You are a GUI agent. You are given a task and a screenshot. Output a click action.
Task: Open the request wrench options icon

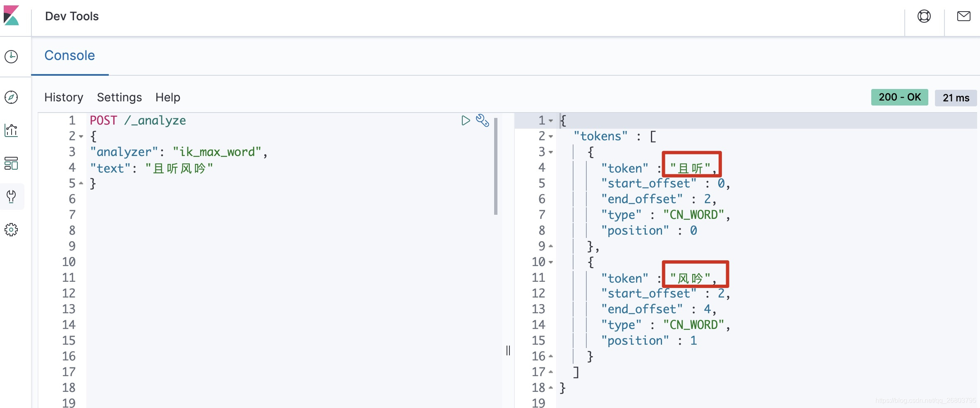[x=483, y=120]
